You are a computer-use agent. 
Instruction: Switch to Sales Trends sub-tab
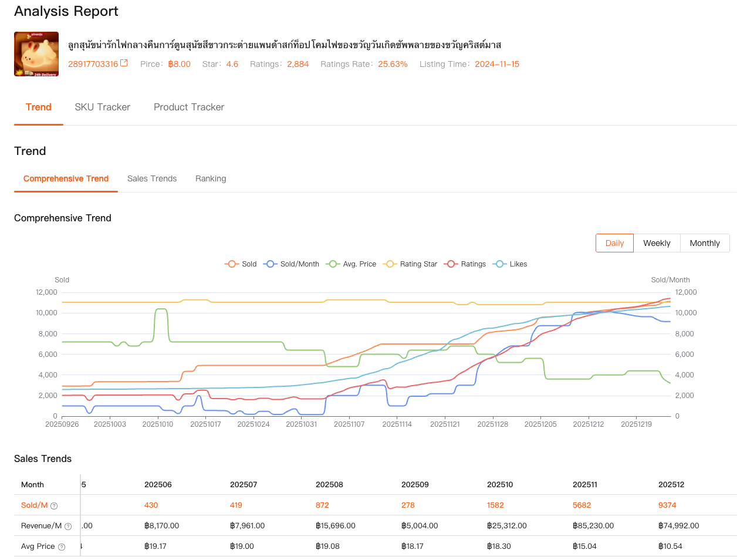pos(152,178)
